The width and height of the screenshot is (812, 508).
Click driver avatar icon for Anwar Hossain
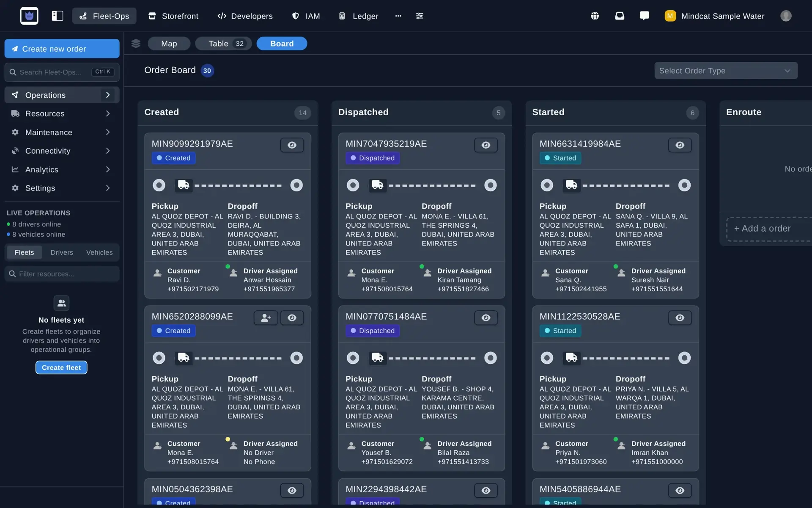(233, 273)
